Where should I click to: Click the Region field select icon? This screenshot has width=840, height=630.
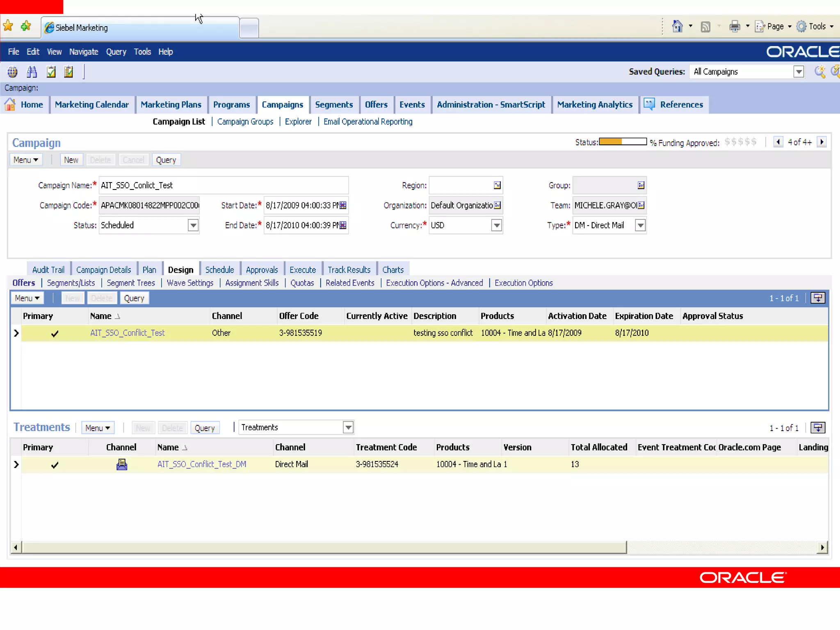497,185
